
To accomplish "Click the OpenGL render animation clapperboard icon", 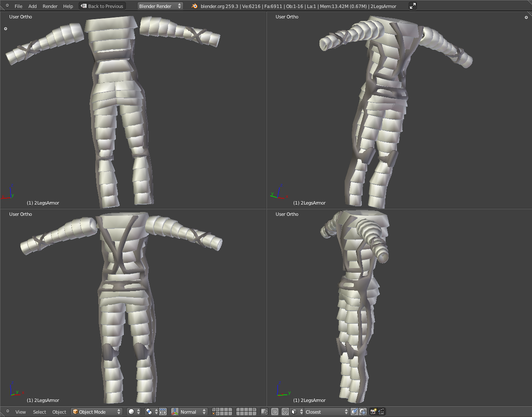I will (381, 412).
